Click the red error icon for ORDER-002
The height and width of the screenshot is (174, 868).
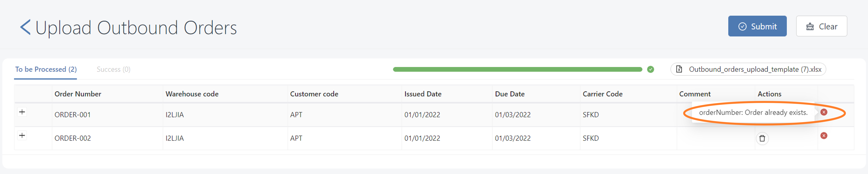[824, 135]
